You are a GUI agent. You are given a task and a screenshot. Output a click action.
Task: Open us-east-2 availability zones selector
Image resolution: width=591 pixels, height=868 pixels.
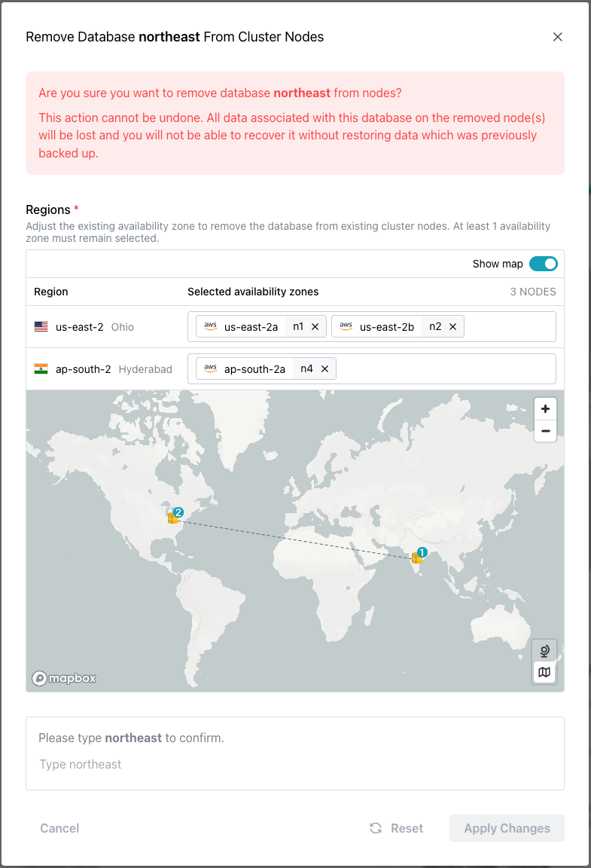[x=508, y=327]
